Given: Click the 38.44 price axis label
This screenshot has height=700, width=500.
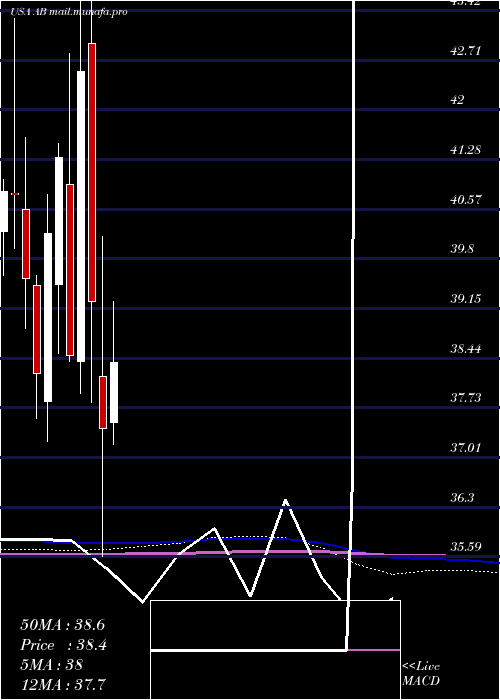Looking at the screenshot, I should (x=466, y=348).
